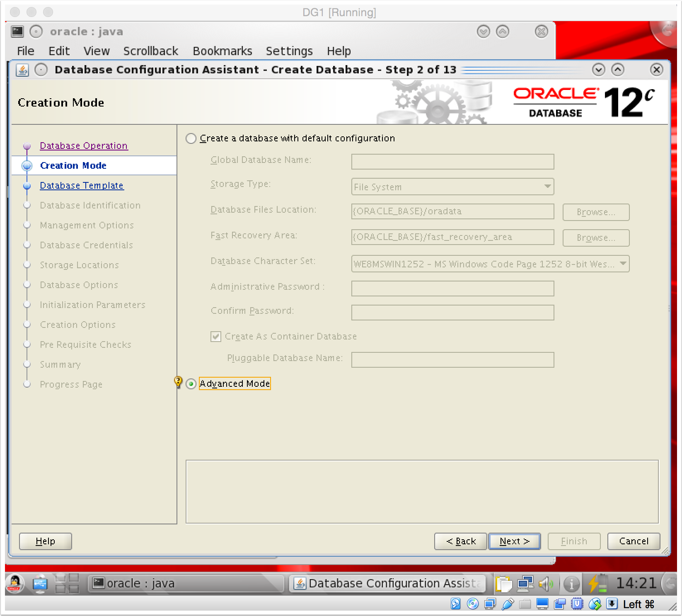Go to Database Template step link
This screenshot has height=616, width=682.
(82, 185)
